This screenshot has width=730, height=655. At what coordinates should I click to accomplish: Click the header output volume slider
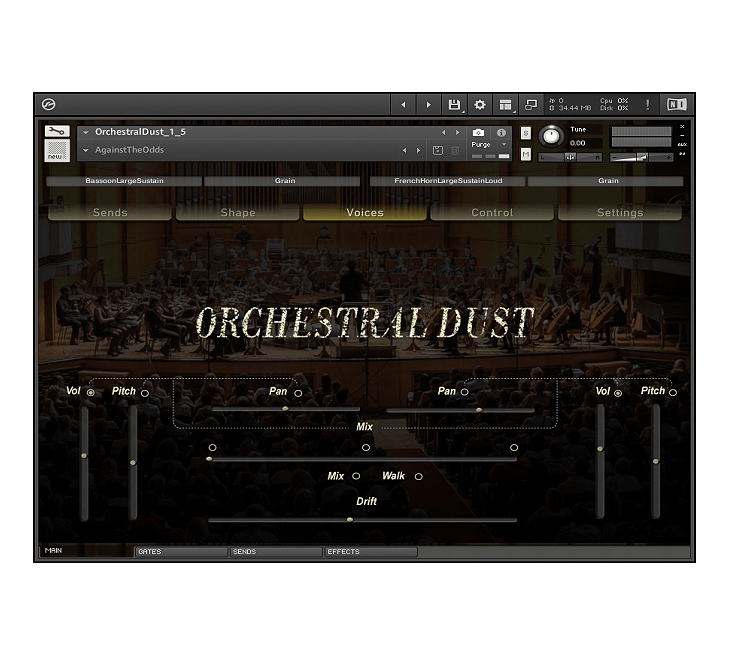click(x=642, y=157)
